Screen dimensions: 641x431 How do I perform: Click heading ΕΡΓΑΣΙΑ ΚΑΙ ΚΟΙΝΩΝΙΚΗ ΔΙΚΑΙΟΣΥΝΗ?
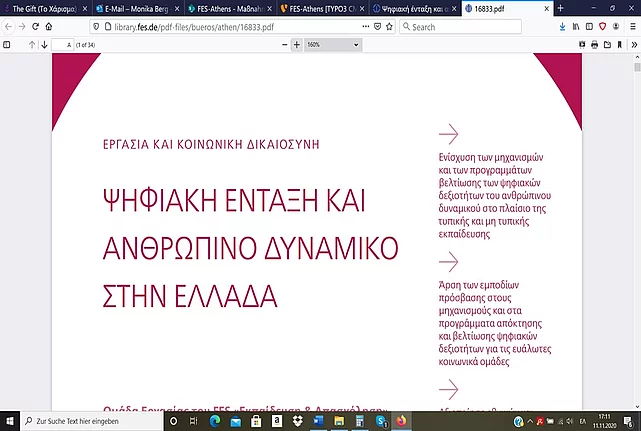point(211,144)
